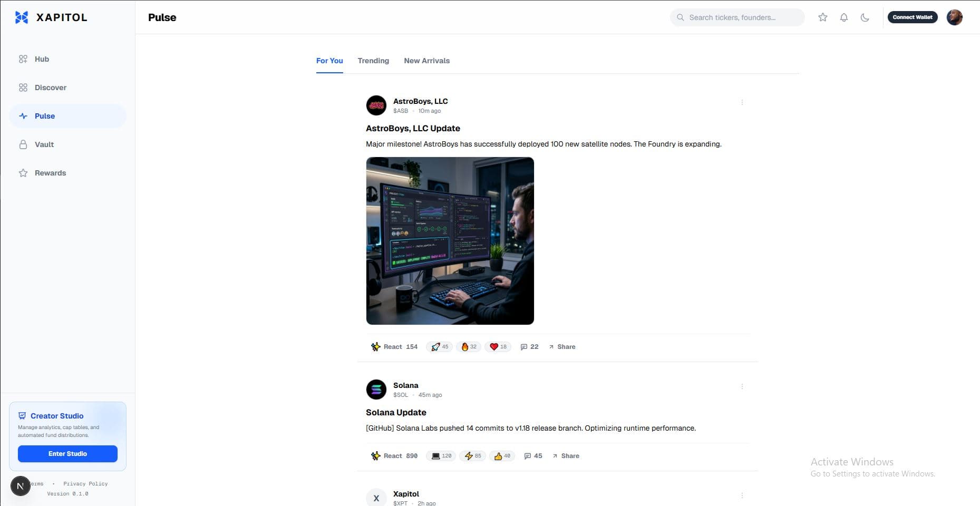Open three-dot menu on AstroBoys post

pyautogui.click(x=742, y=102)
